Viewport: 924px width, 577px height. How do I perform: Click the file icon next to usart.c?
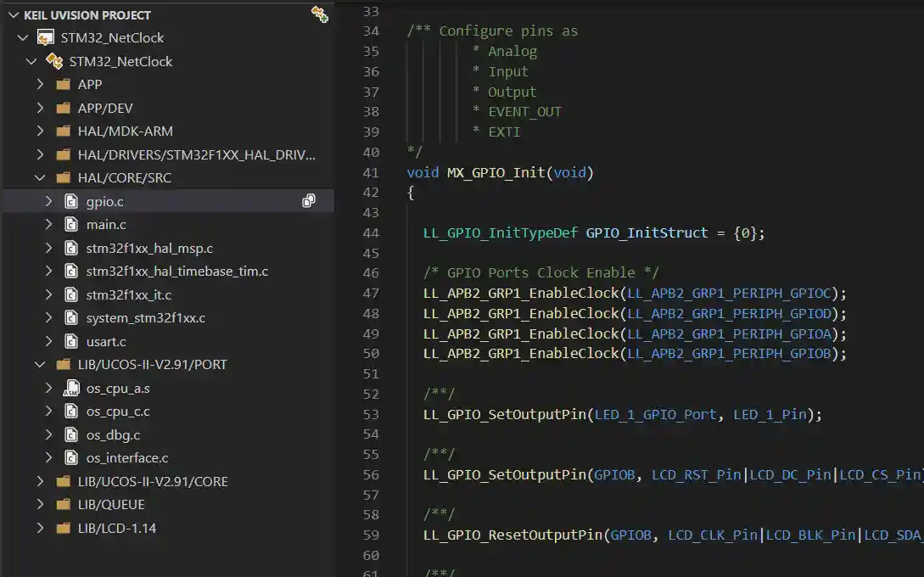(71, 342)
